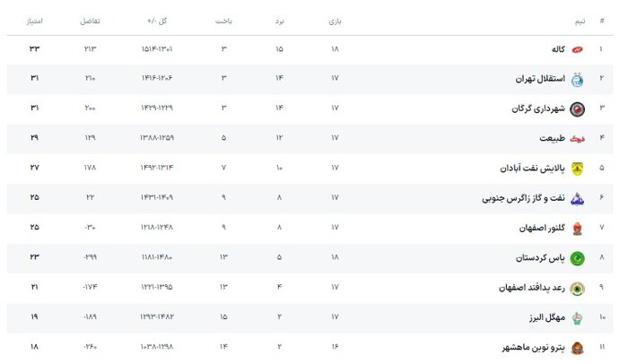Image resolution: width=628 pixels, height=364 pixels.
Task: Click the Mahgol Alborz team logo
Action: click(x=576, y=317)
